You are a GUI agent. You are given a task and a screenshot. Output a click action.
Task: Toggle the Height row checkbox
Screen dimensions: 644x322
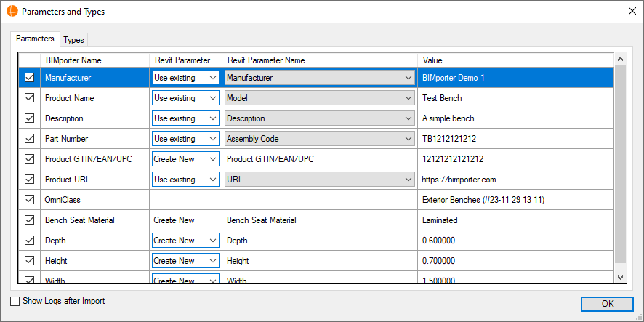click(x=30, y=261)
